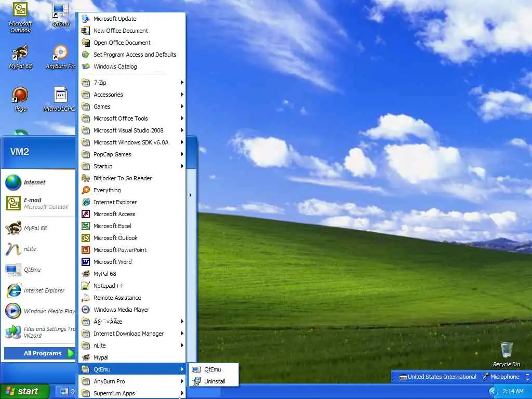The width and height of the screenshot is (532, 399).
Task: Click nLite icon in Start menu left pane
Action: [13, 249]
